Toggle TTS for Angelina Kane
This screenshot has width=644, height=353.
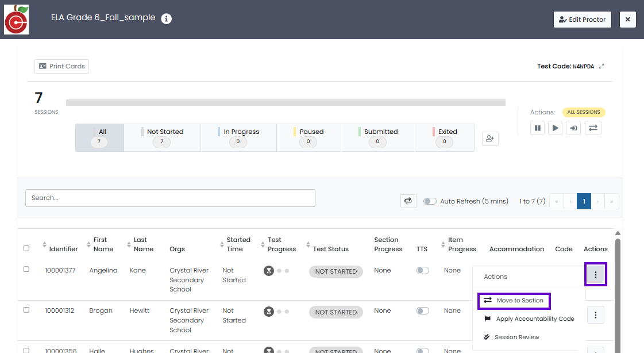coord(423,270)
